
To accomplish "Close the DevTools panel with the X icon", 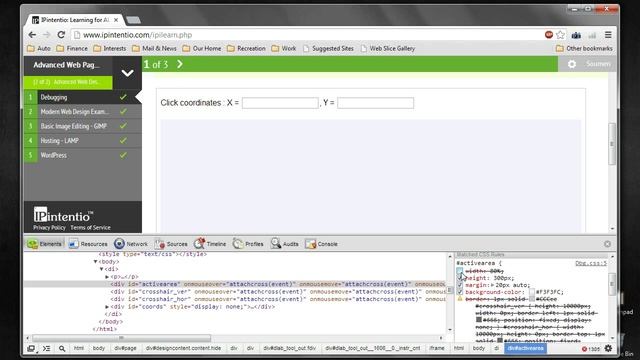I will (x=607, y=244).
